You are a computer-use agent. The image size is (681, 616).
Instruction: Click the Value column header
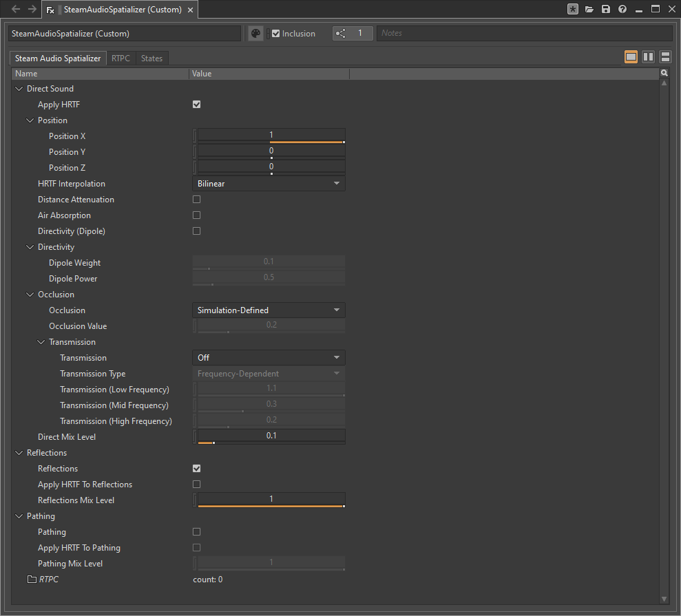pyautogui.click(x=269, y=74)
